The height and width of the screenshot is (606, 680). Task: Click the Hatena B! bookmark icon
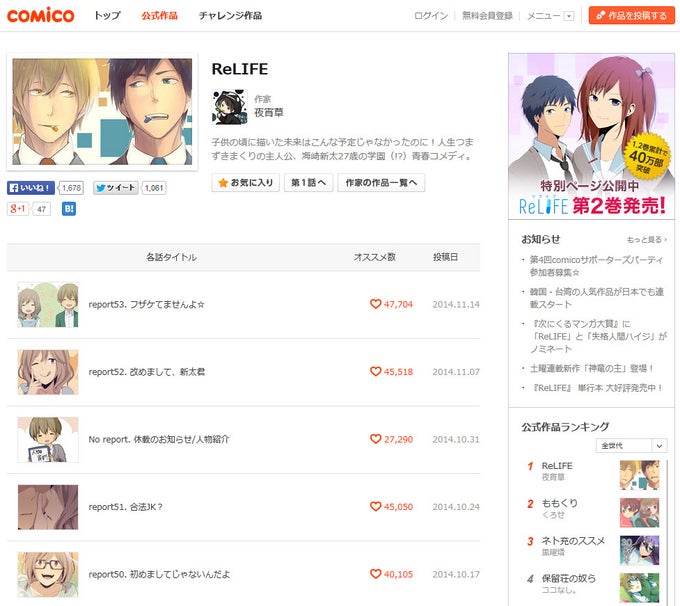(69, 209)
